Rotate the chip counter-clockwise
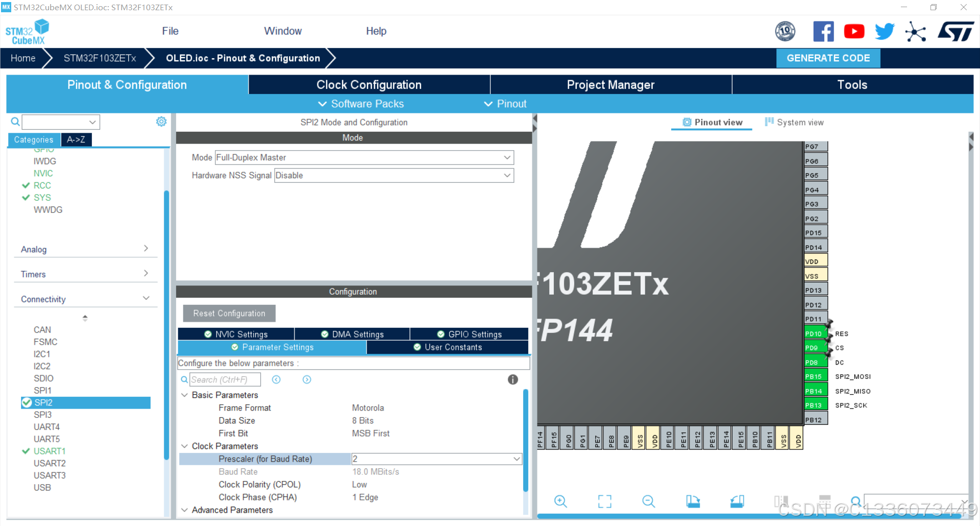This screenshot has width=980, height=526. pos(737,501)
